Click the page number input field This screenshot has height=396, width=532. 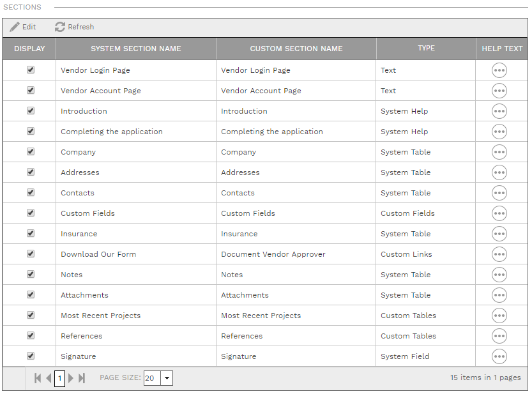59,378
